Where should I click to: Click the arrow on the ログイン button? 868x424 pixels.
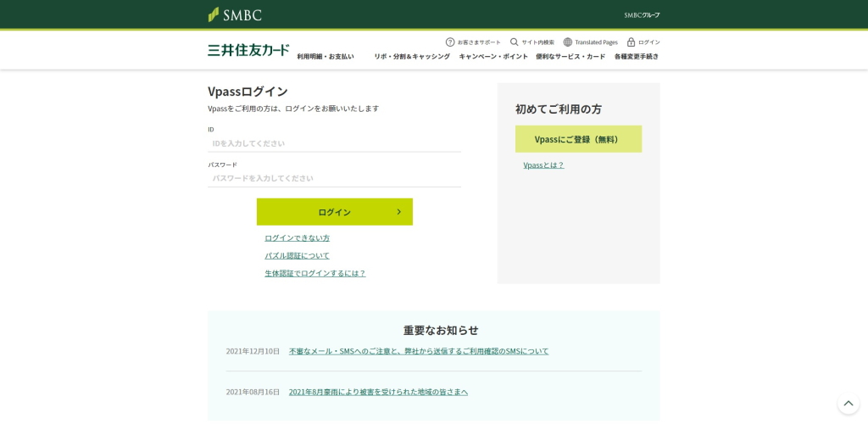399,212
